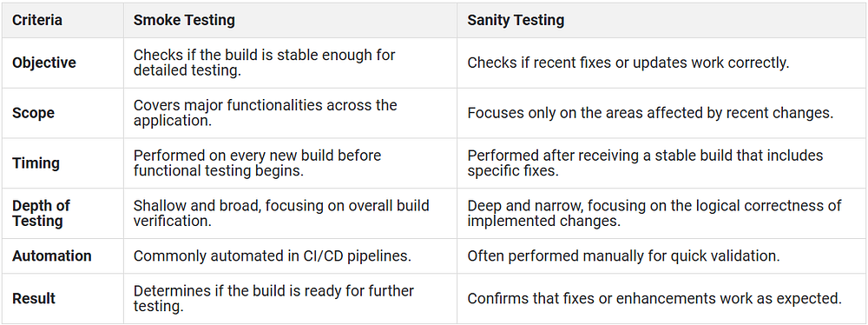Viewport: 868px width, 325px height.
Task: Click the cell starting 'Shallow and broad'
Action: tap(290, 214)
